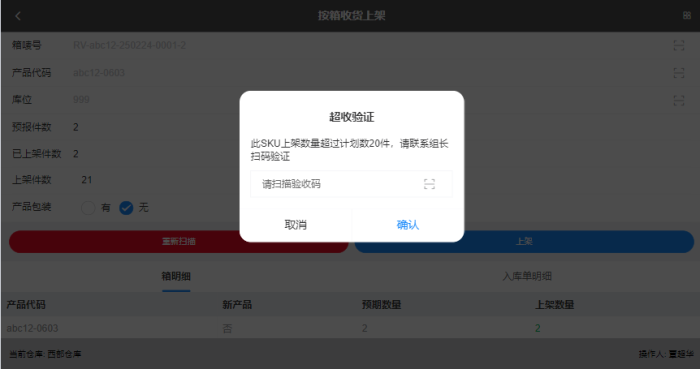Click the page title 按箱收货上架

click(x=351, y=16)
